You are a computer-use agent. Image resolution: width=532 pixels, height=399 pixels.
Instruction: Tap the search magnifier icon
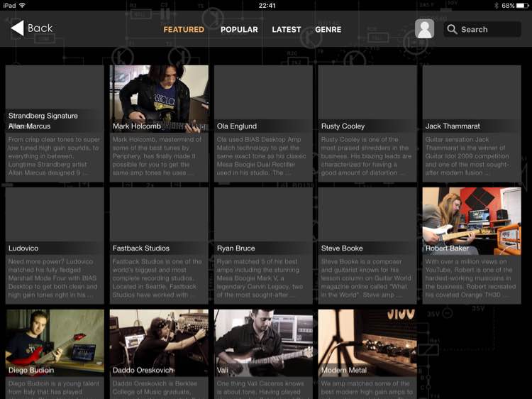click(x=452, y=29)
